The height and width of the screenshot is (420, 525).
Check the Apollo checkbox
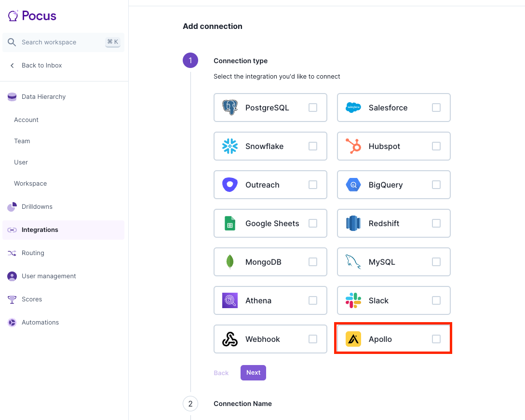click(x=436, y=339)
